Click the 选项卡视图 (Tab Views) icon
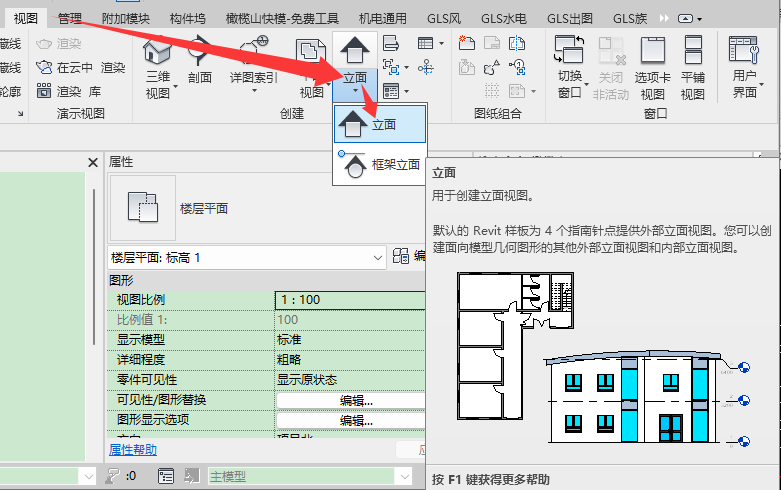The width and height of the screenshot is (781, 490). (x=652, y=50)
